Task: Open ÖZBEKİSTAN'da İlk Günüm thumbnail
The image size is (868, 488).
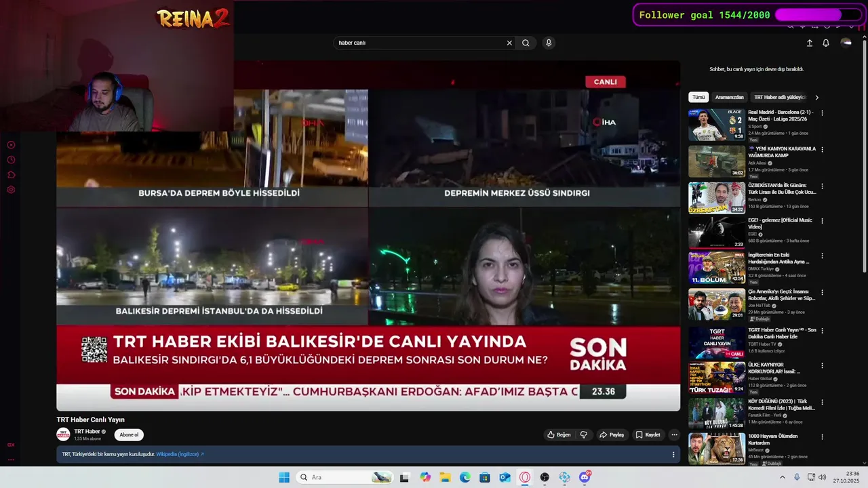Action: tap(717, 197)
